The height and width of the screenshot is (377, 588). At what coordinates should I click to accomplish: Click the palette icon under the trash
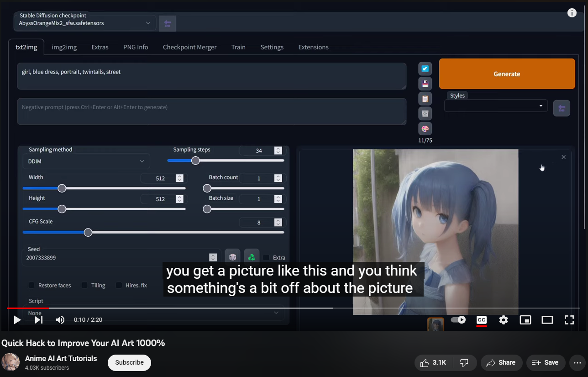pyautogui.click(x=425, y=128)
